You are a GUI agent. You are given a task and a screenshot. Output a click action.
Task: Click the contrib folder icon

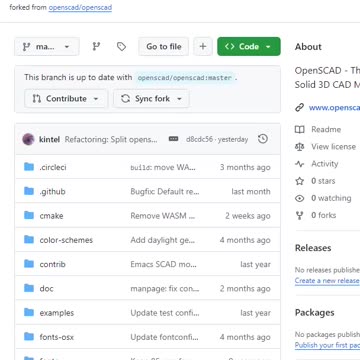click(x=29, y=264)
